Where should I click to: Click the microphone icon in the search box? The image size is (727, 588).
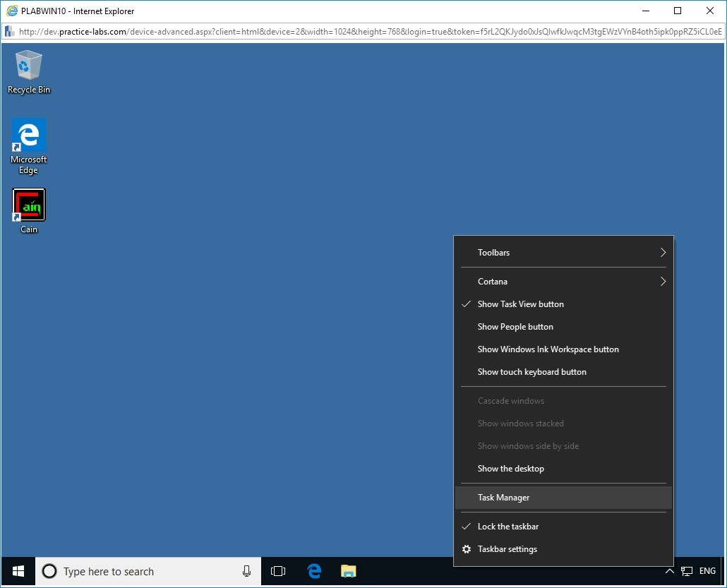pyautogui.click(x=246, y=571)
